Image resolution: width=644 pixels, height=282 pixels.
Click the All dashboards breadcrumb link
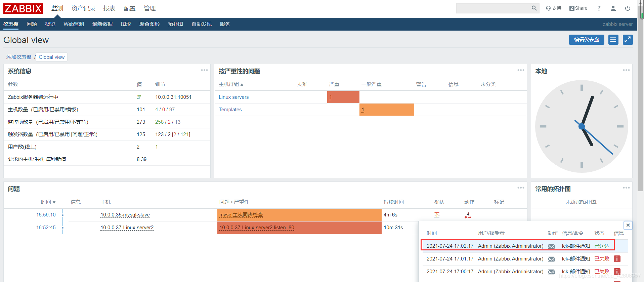(x=18, y=57)
